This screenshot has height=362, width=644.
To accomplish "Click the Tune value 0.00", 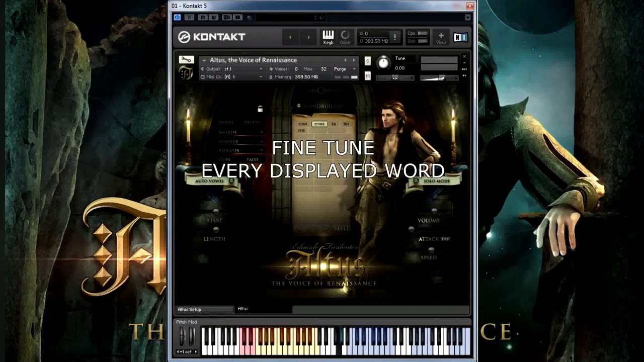I will coord(400,68).
